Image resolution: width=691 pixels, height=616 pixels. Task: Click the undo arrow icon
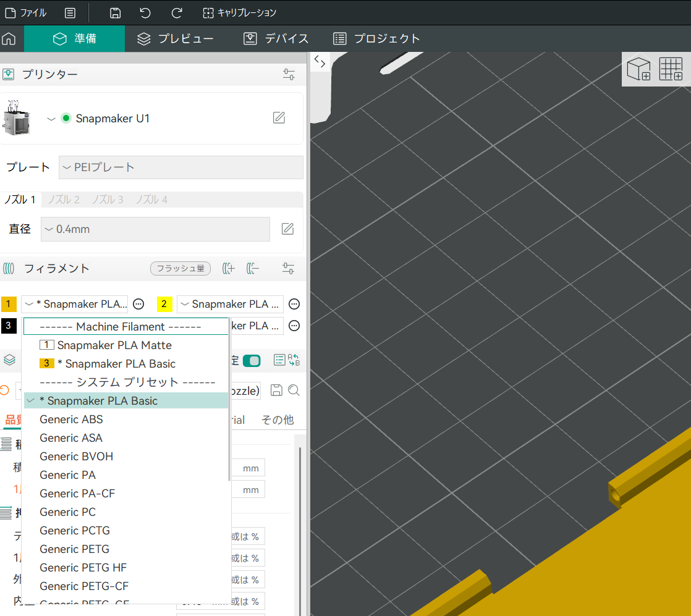click(145, 12)
